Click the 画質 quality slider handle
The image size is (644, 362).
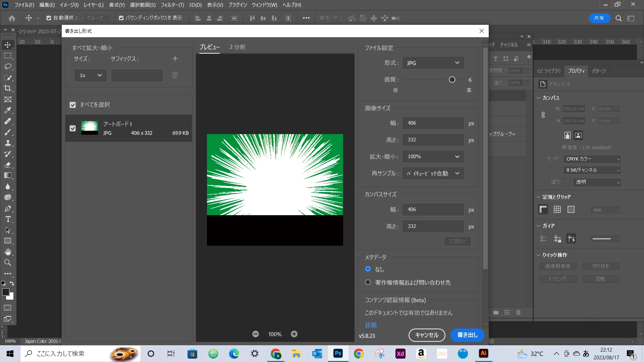[x=452, y=80]
